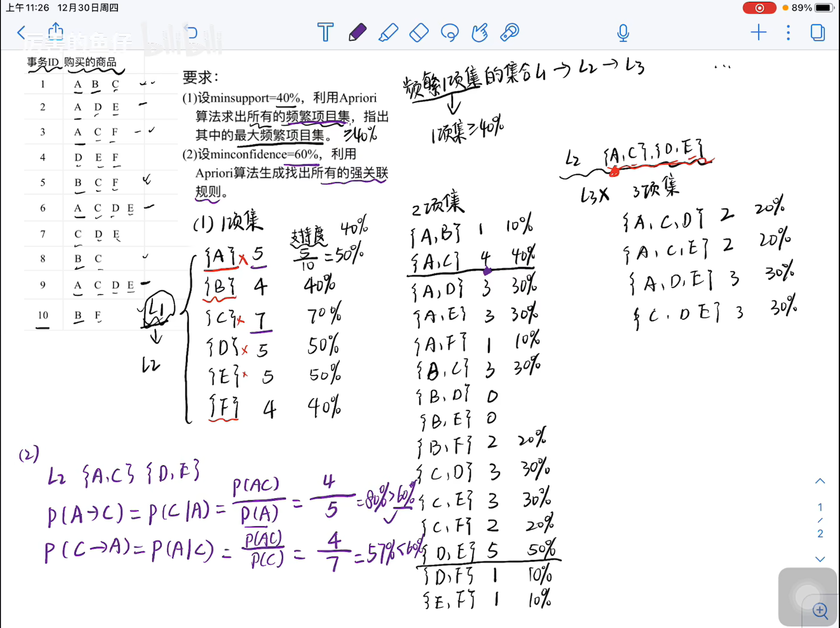Stop the red screen recording indicator
The width and height of the screenshot is (840, 628).
point(759,8)
